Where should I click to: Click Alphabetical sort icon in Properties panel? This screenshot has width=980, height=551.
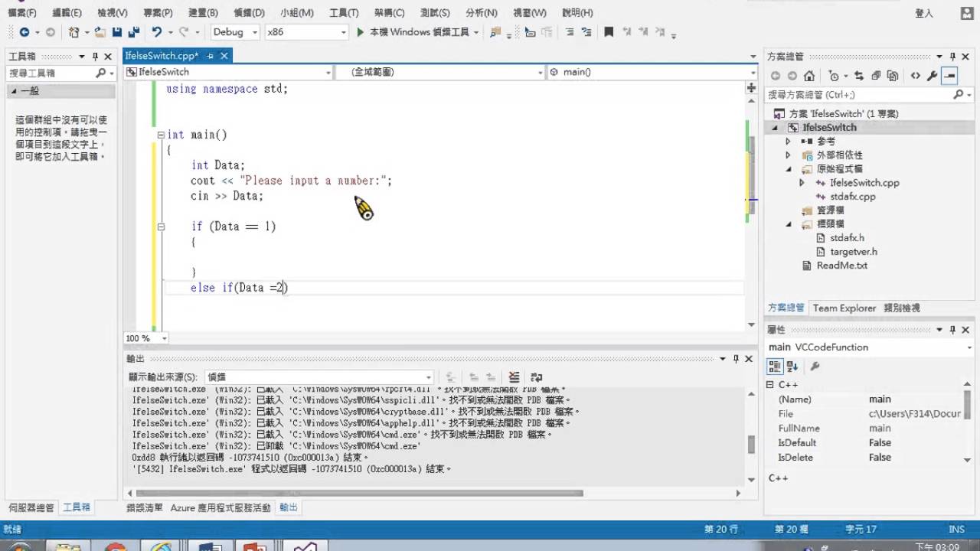tap(792, 367)
